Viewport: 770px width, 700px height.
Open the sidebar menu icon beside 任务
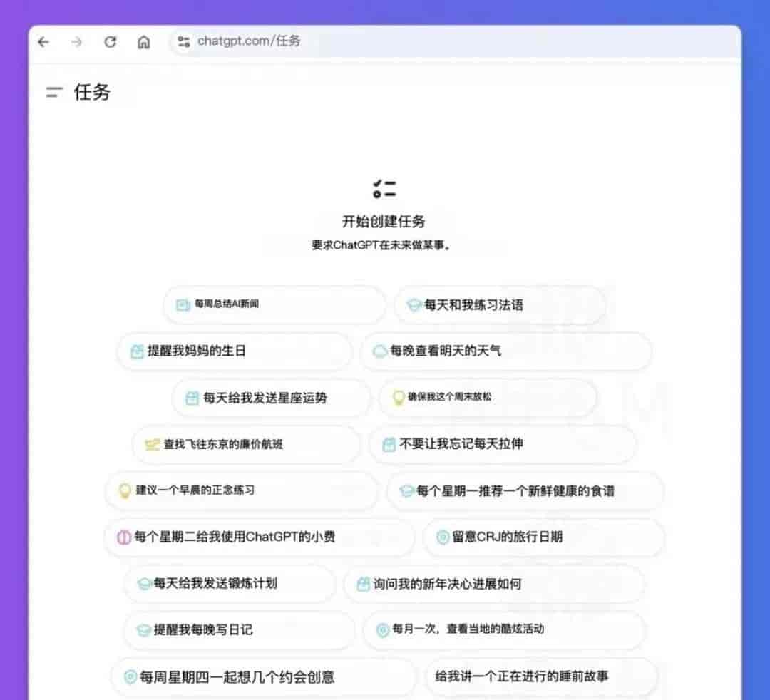click(x=54, y=92)
